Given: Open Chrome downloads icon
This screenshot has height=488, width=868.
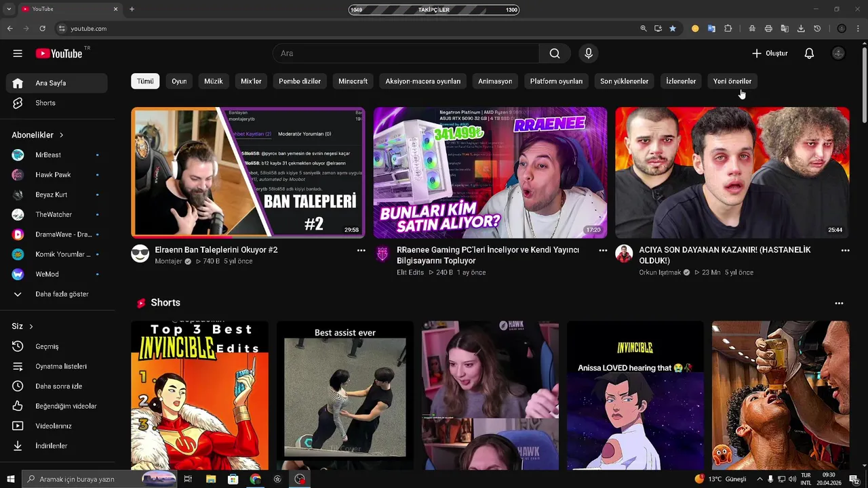Looking at the screenshot, I should click(801, 28).
